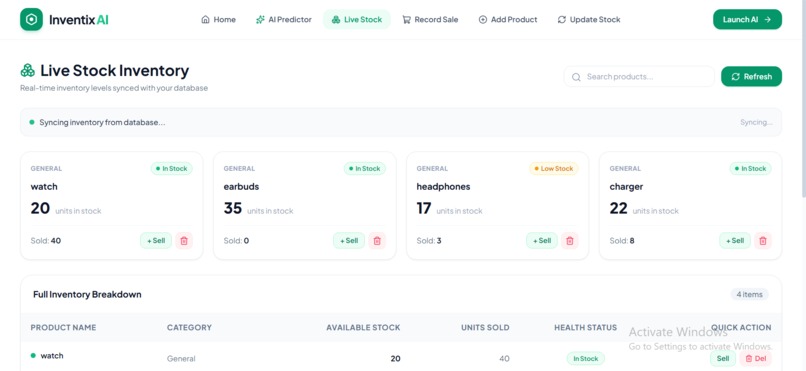Click the earbuds product name
Image resolution: width=806 pixels, height=371 pixels.
[x=241, y=187]
